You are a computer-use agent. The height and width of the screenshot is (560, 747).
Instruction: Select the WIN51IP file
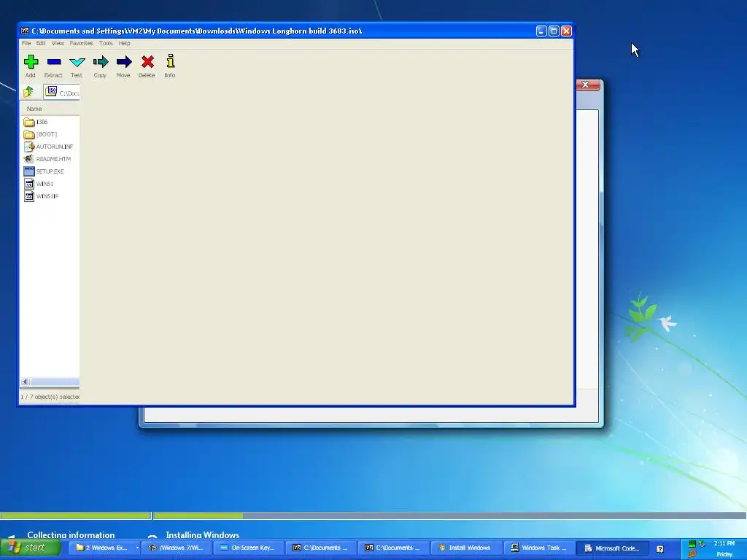point(41,196)
